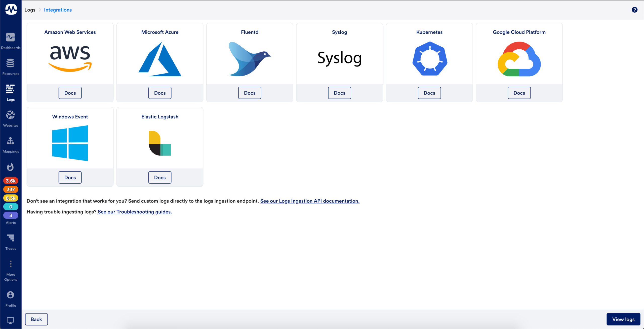Open the Traces sidebar section
Viewport: 644px width, 329px height.
point(11,242)
